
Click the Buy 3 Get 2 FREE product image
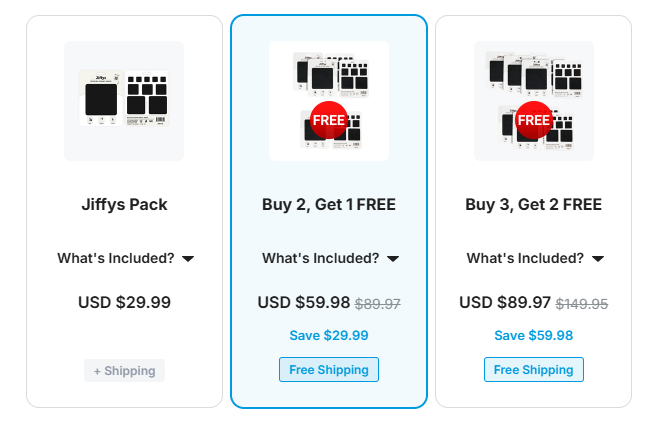(x=534, y=101)
